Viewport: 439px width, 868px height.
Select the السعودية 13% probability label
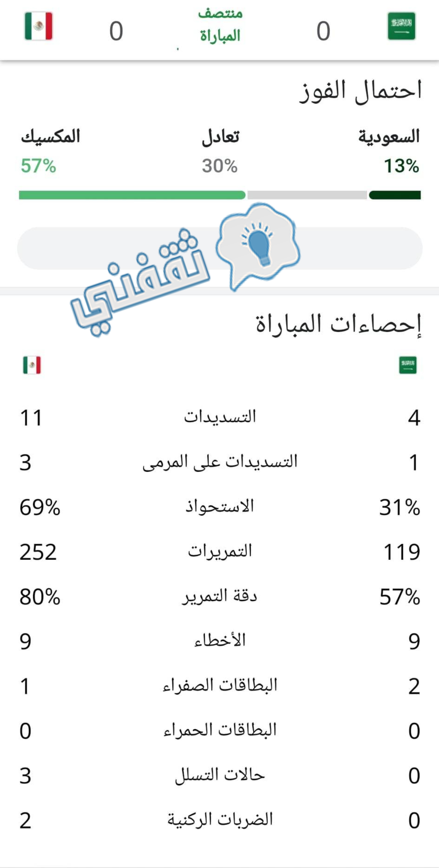coord(389,151)
